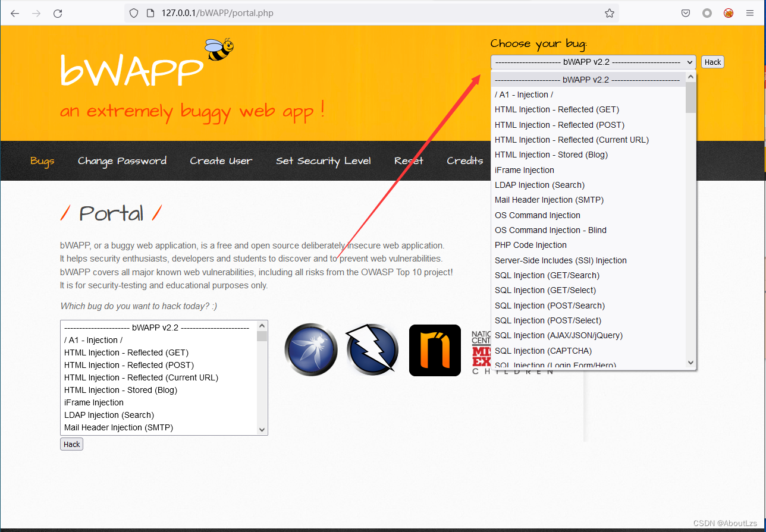Choose Mail Header Injection (SMTP) in dropdown
Image resolution: width=766 pixels, height=532 pixels.
tap(588, 200)
